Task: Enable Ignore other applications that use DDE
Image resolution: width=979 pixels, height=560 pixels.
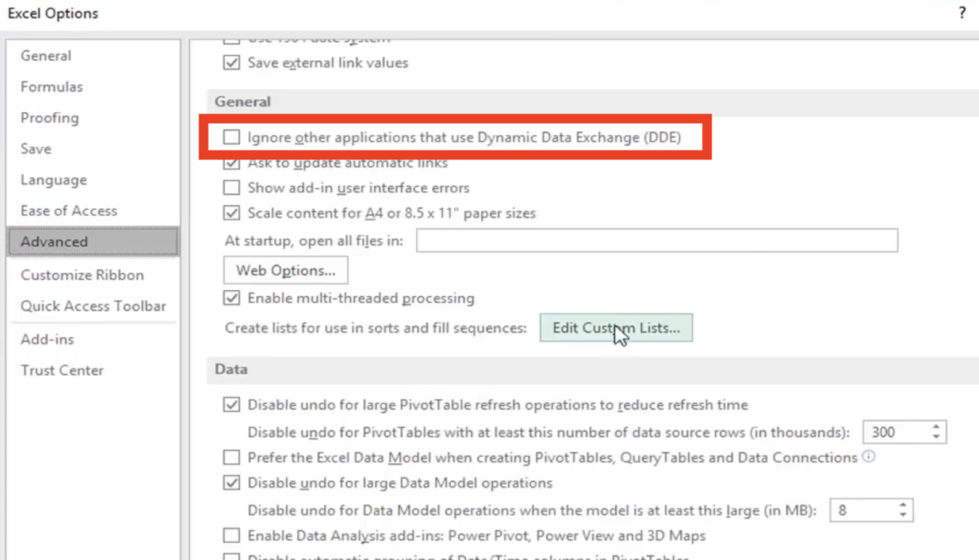Action: (x=232, y=137)
